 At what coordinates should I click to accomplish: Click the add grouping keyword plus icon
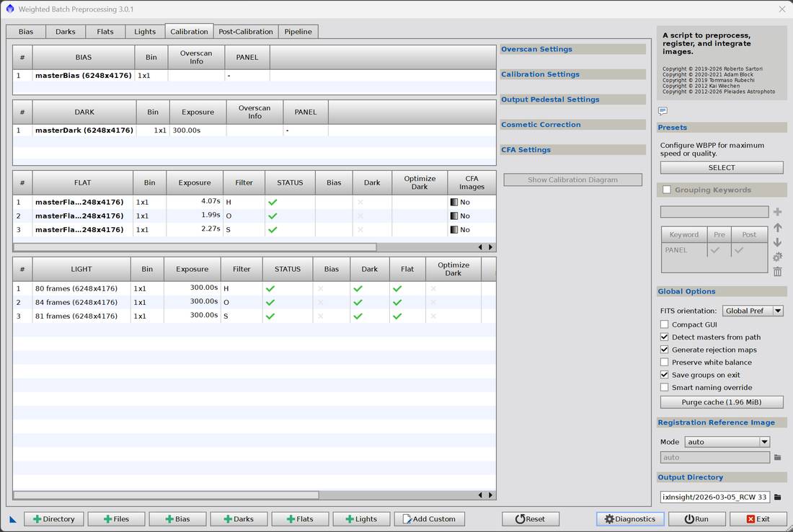tap(777, 212)
